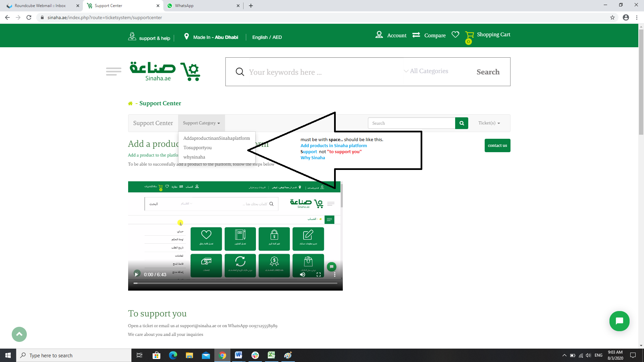644x362 pixels.
Task: Open Word from the taskbar
Action: (x=238, y=355)
